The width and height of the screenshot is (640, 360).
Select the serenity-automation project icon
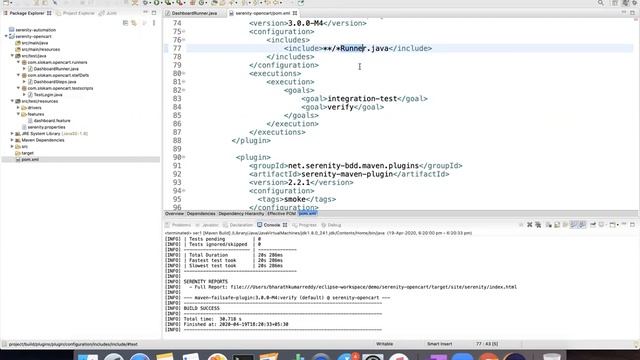11,30
